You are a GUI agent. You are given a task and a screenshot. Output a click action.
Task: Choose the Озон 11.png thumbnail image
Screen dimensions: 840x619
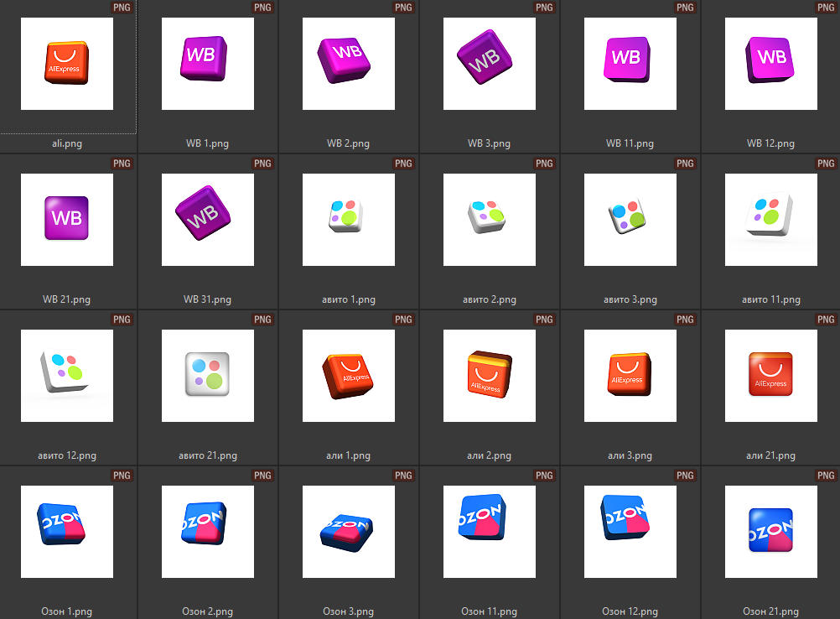(490, 532)
